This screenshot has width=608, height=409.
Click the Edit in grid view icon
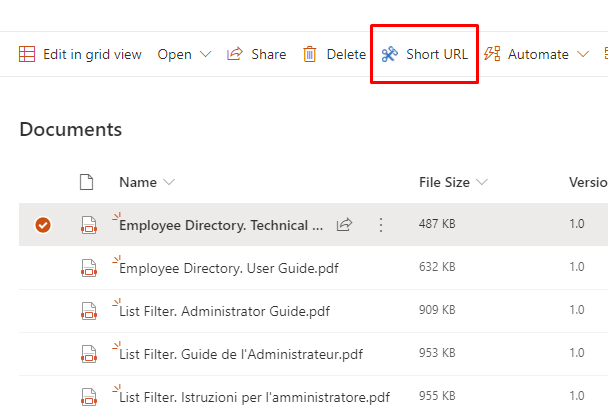[x=27, y=54]
